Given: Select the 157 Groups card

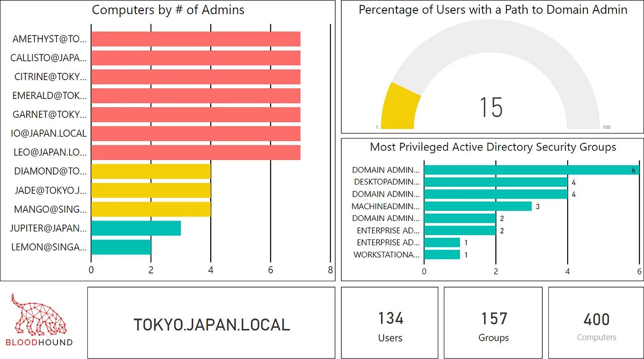Looking at the screenshot, I should [493, 323].
